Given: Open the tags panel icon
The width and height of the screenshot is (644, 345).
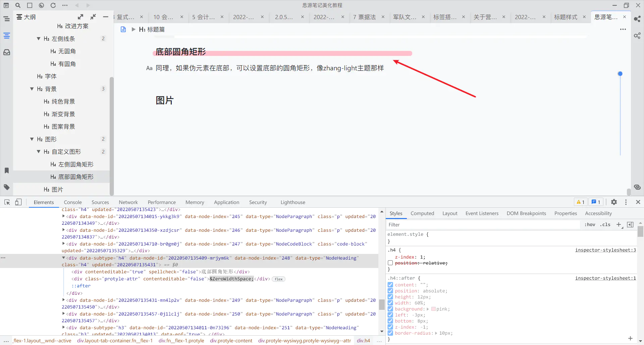Looking at the screenshot, I should tap(7, 187).
